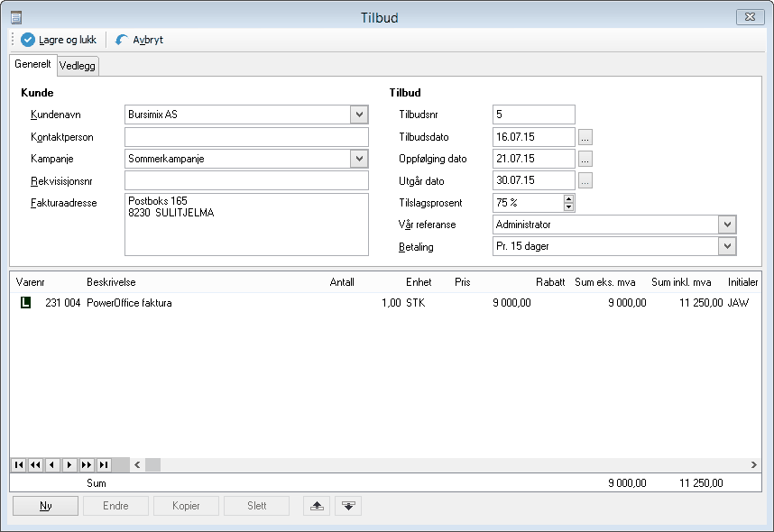This screenshot has width=774, height=532.
Task: Click the Utgår dato input field
Action: pyautogui.click(x=534, y=180)
